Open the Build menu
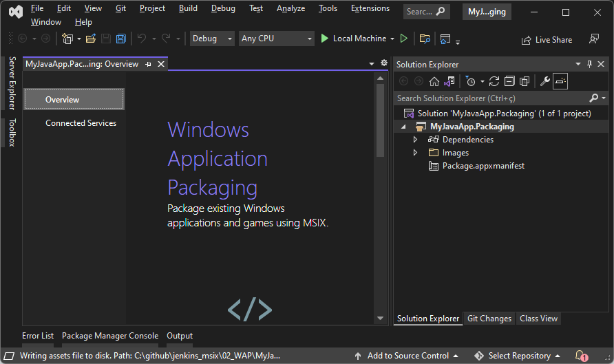This screenshot has height=364, width=614. click(188, 8)
